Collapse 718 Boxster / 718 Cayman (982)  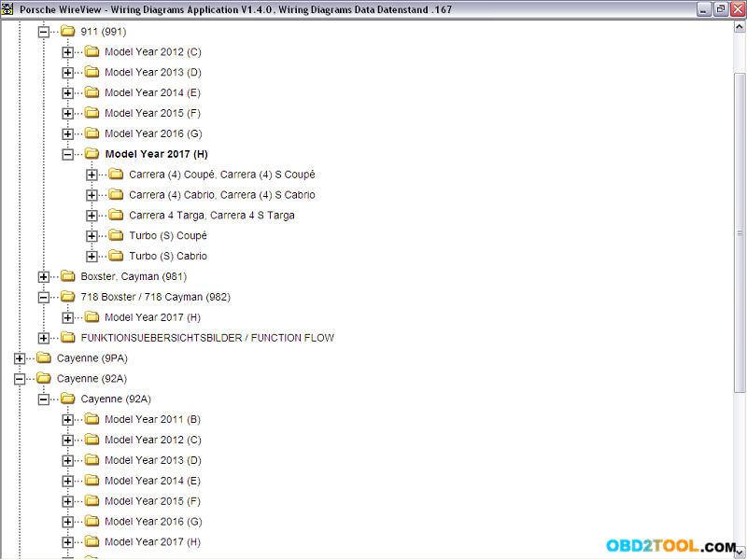click(x=43, y=298)
